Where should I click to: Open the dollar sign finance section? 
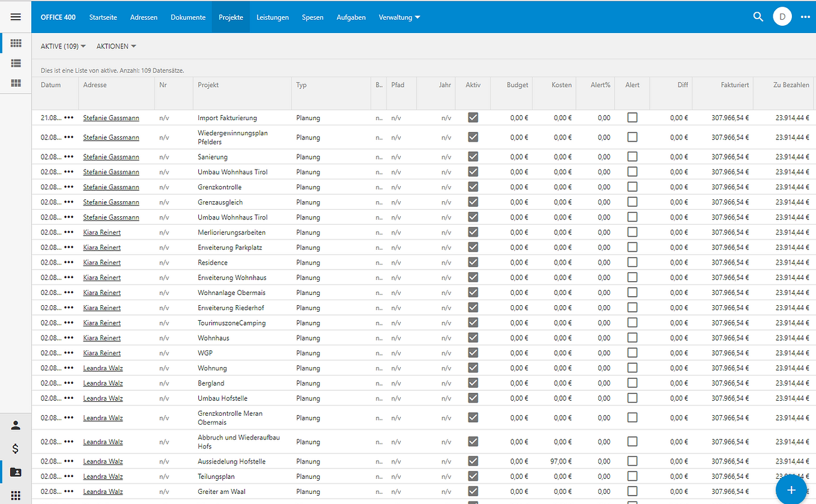click(16, 449)
